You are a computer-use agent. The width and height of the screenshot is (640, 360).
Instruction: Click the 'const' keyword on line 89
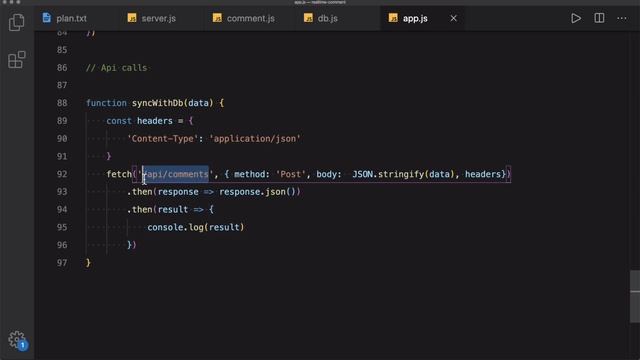(x=119, y=121)
